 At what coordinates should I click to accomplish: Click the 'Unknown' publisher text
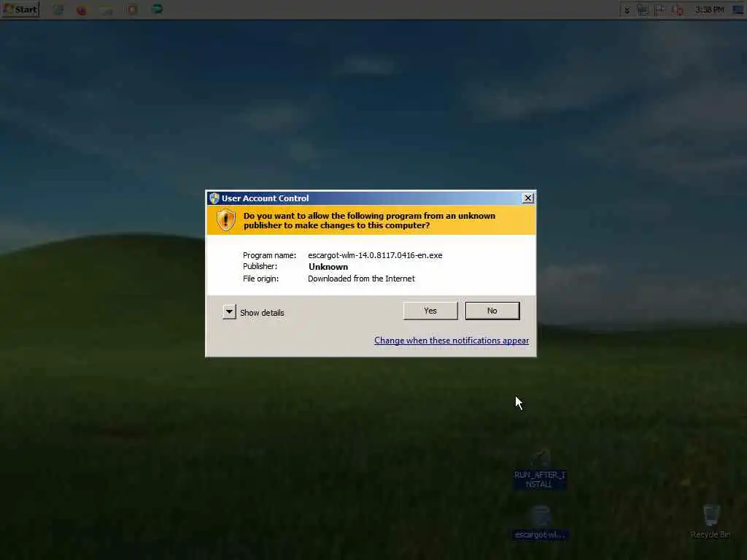328,267
